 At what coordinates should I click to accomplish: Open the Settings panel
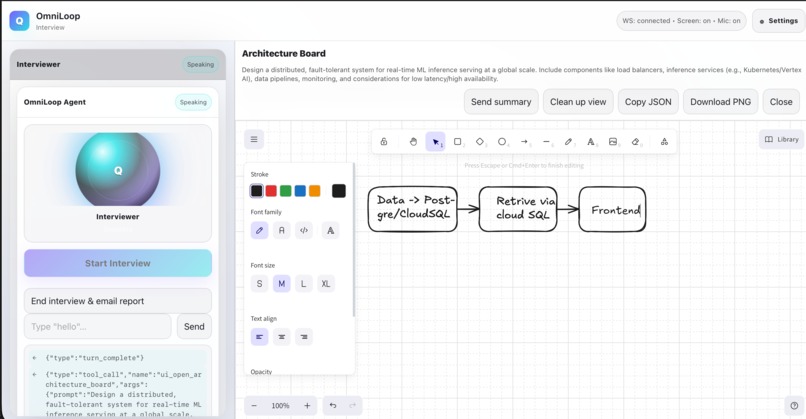click(x=779, y=21)
